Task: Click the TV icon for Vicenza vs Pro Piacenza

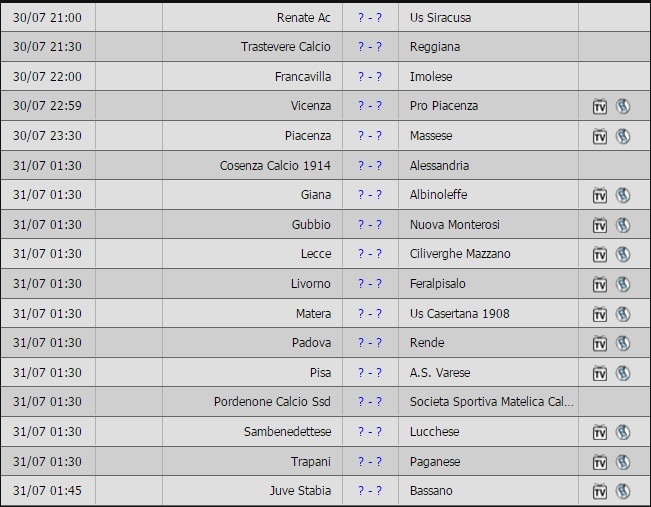Action: point(600,107)
